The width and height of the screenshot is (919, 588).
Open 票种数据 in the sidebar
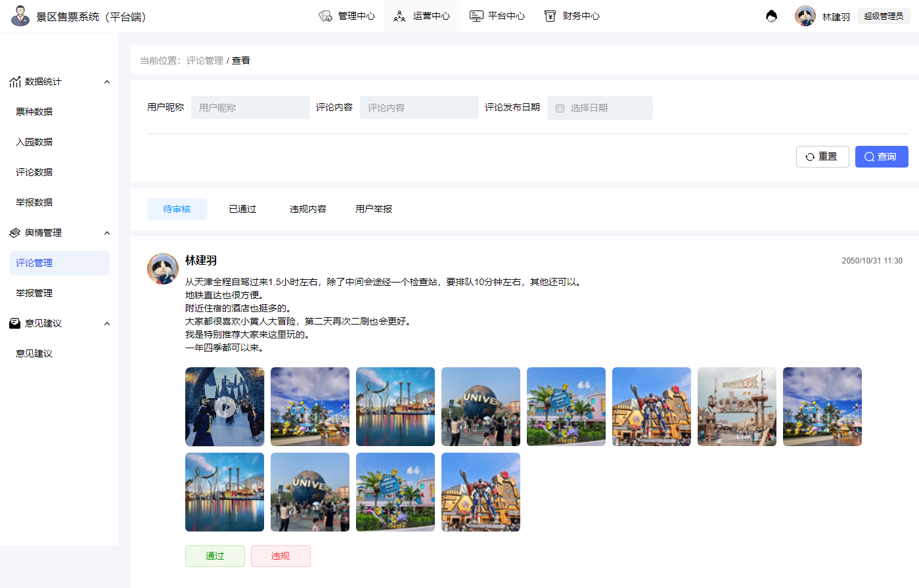(x=34, y=112)
